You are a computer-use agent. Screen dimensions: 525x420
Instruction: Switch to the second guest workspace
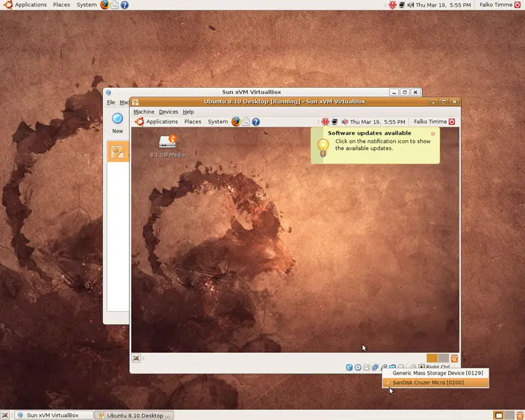click(x=443, y=358)
